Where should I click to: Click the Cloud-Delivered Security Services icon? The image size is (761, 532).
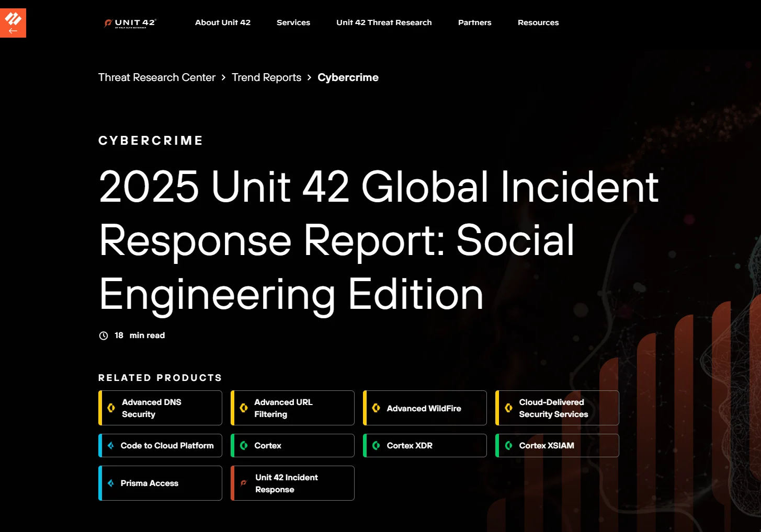[508, 408]
